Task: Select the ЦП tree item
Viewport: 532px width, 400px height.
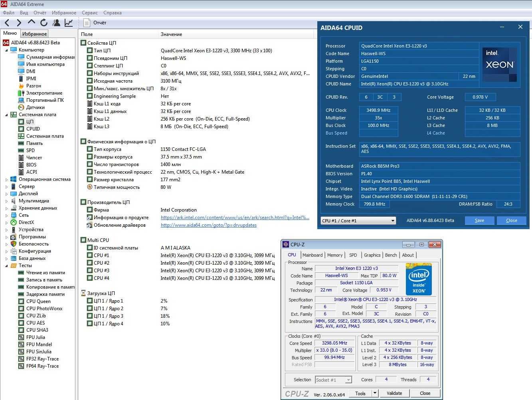Action: (x=30, y=122)
